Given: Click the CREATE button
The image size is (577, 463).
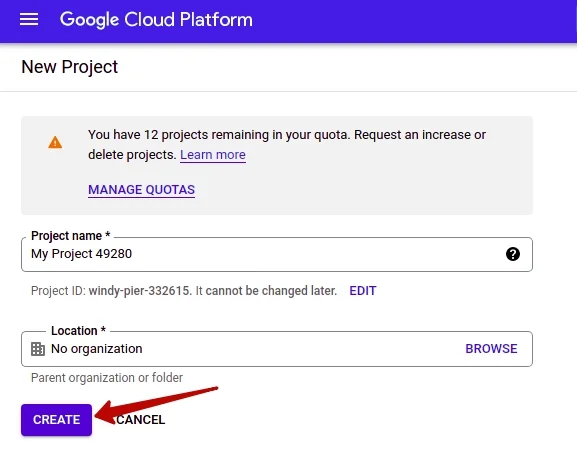Looking at the screenshot, I should tap(56, 420).
